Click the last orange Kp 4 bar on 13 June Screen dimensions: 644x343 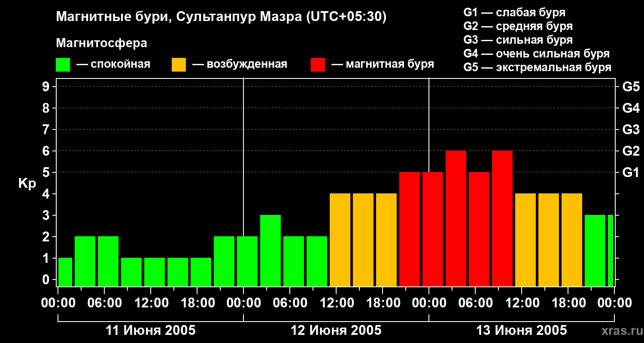(x=572, y=240)
